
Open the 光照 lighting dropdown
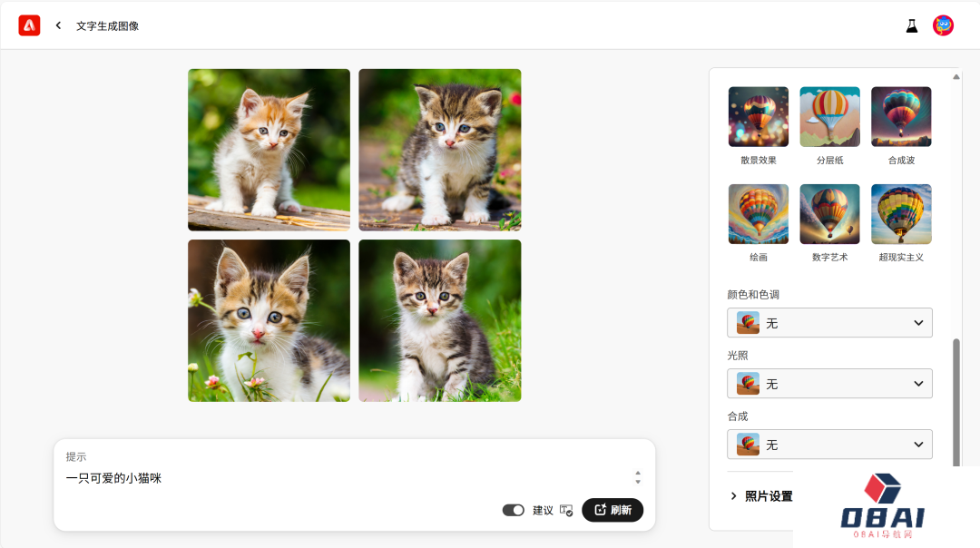point(829,384)
